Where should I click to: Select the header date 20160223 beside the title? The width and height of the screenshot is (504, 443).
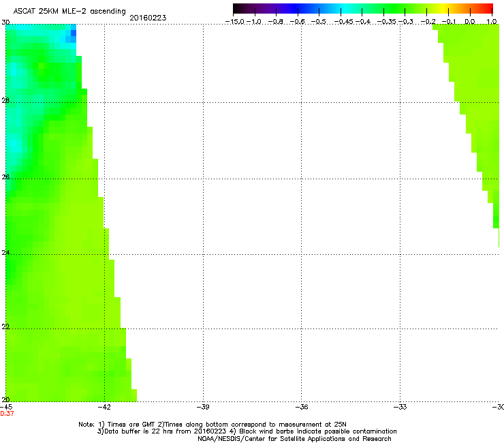click(x=148, y=18)
